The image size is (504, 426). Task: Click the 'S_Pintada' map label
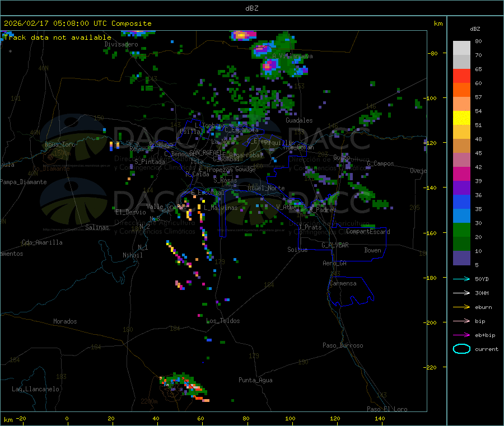[150, 162]
